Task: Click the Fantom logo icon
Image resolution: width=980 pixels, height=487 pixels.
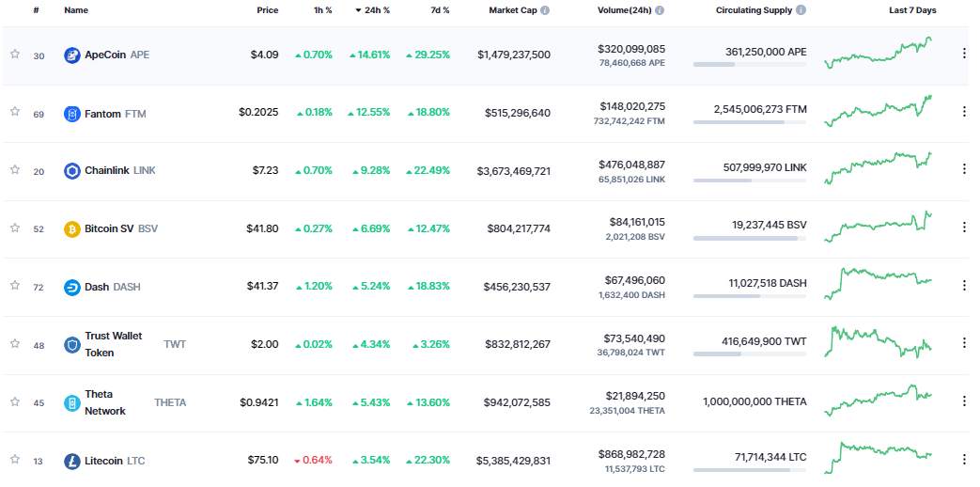Action: tap(72, 114)
